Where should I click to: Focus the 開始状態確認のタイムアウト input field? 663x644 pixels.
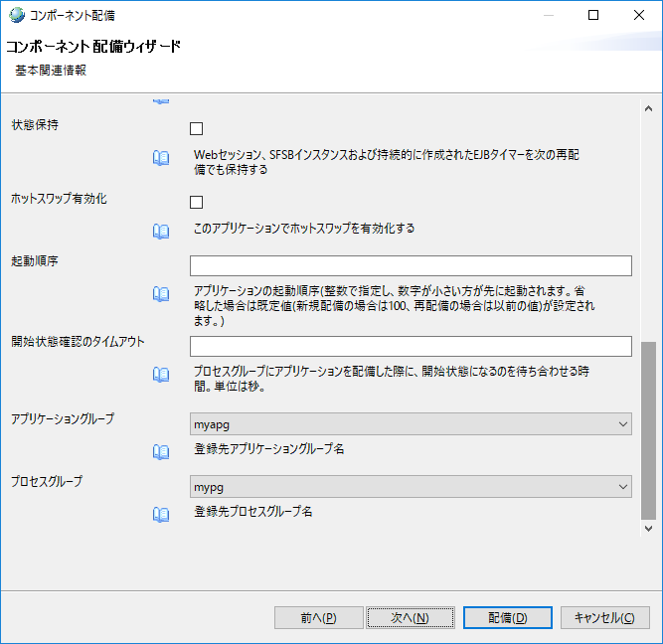(411, 346)
